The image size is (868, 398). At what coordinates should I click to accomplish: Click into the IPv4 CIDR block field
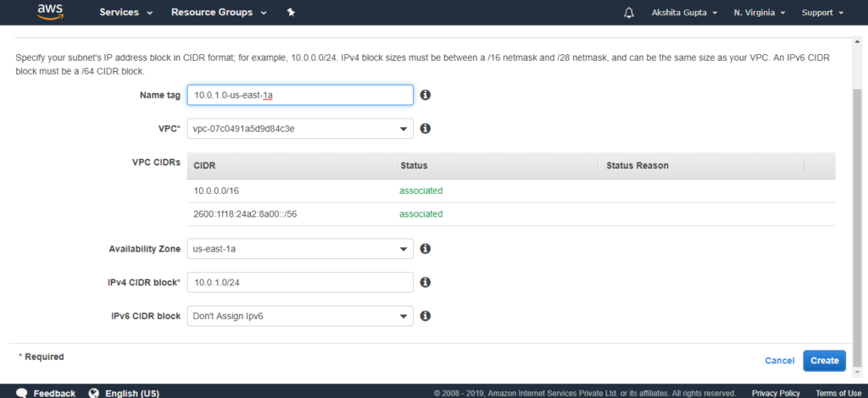300,283
